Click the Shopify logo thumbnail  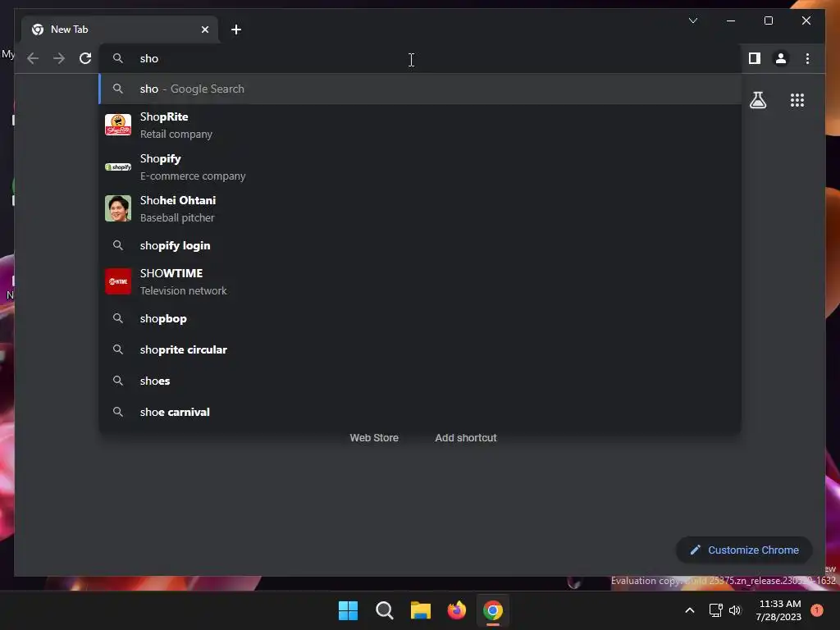(x=118, y=167)
